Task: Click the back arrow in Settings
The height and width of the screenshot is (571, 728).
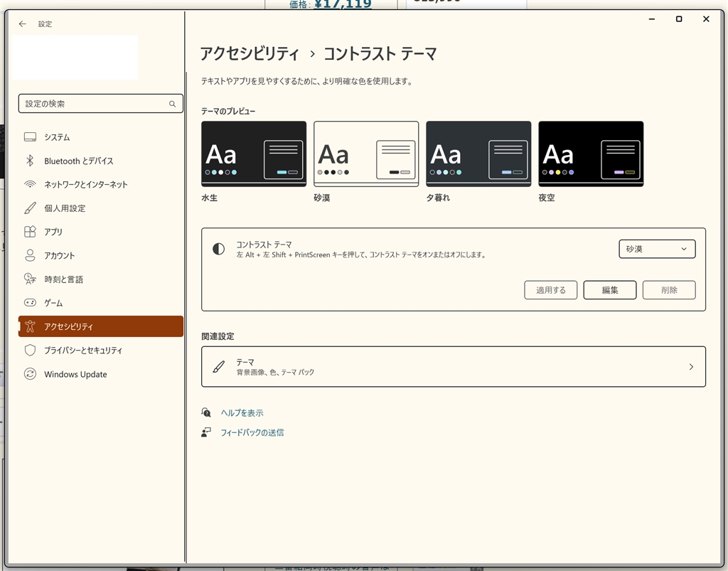Action: 22,23
